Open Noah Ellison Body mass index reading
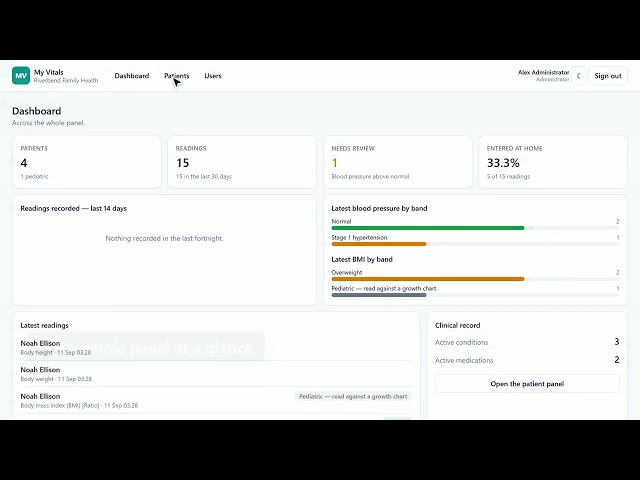 click(x=216, y=400)
